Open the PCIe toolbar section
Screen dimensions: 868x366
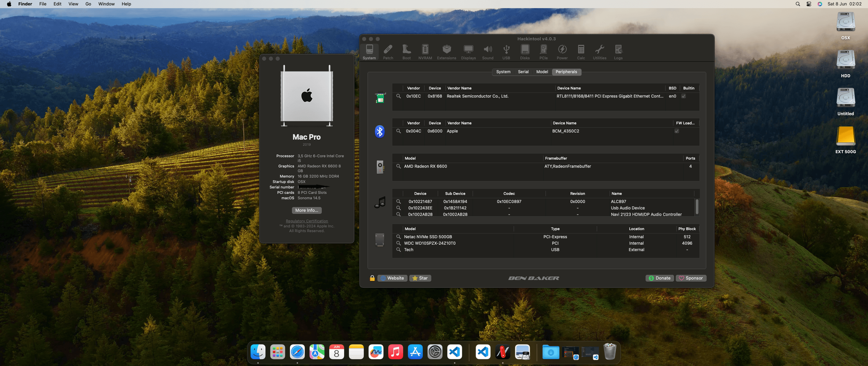click(x=544, y=52)
